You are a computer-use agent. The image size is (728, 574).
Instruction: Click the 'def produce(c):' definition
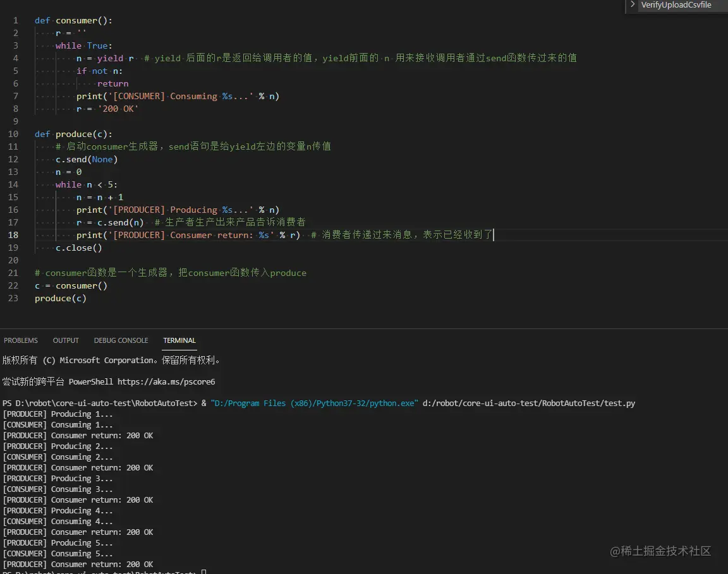[73, 134]
